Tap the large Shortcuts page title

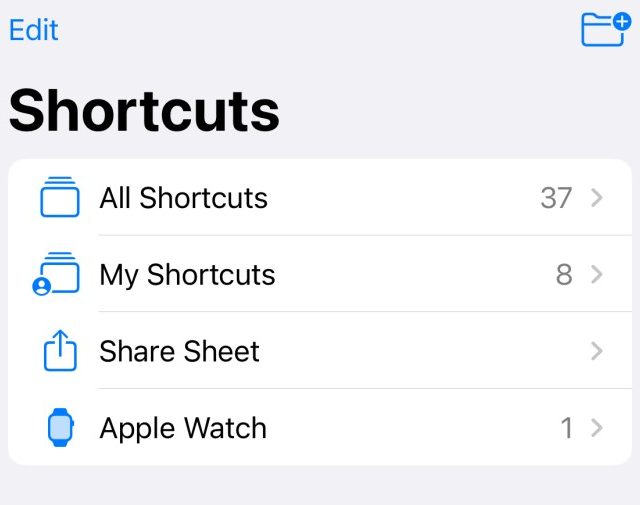click(144, 109)
